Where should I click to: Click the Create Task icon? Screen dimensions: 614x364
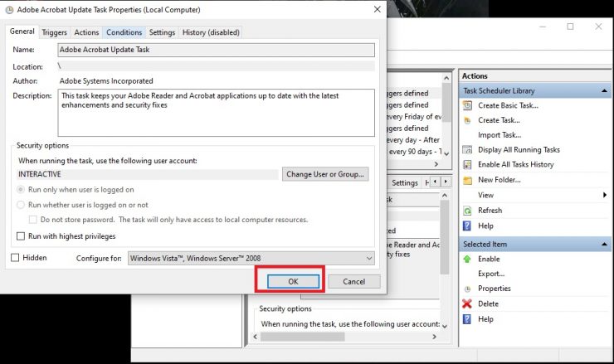point(467,120)
